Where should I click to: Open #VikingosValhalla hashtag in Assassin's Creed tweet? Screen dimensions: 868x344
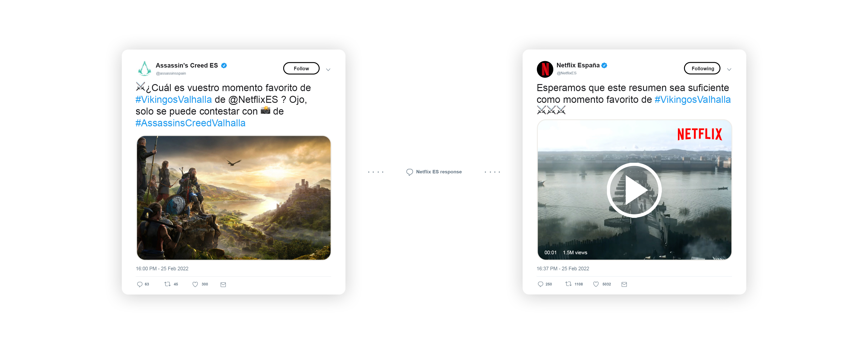(174, 99)
